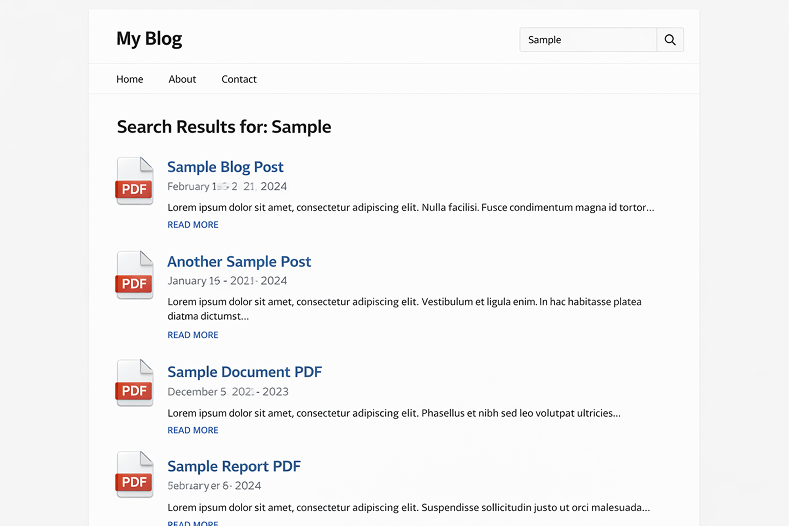The width and height of the screenshot is (789, 526).
Task: Click the PDF icon beside Sample Blog Post
Action: pyautogui.click(x=135, y=181)
